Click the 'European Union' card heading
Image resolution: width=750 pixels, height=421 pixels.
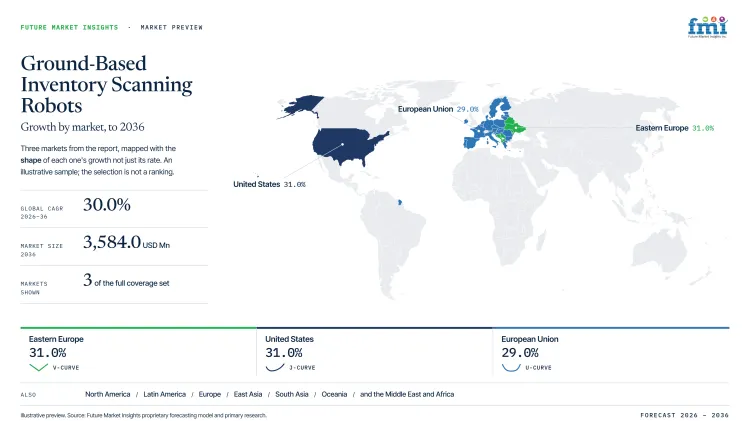point(530,339)
